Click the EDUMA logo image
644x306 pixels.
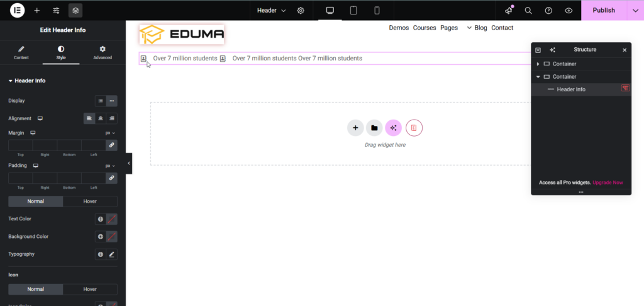click(182, 35)
